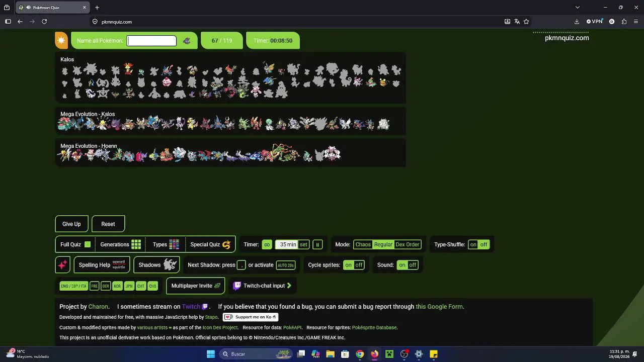Open the Firefox account avatar menu

pos(612,22)
